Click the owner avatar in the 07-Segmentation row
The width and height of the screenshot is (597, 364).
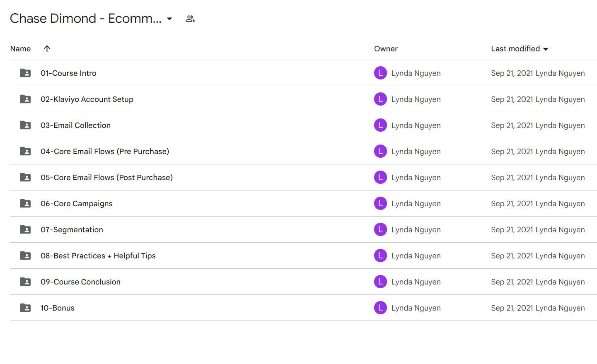point(380,229)
